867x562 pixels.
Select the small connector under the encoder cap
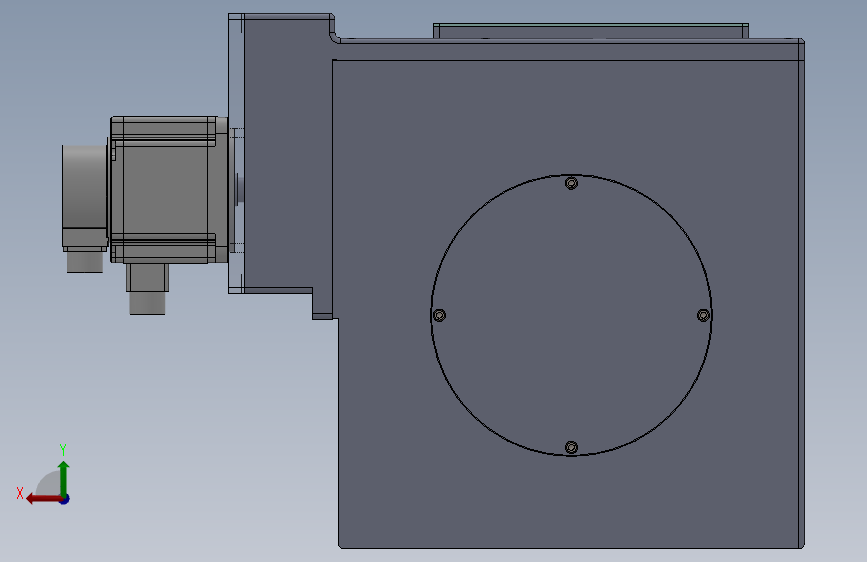pyautogui.click(x=85, y=260)
